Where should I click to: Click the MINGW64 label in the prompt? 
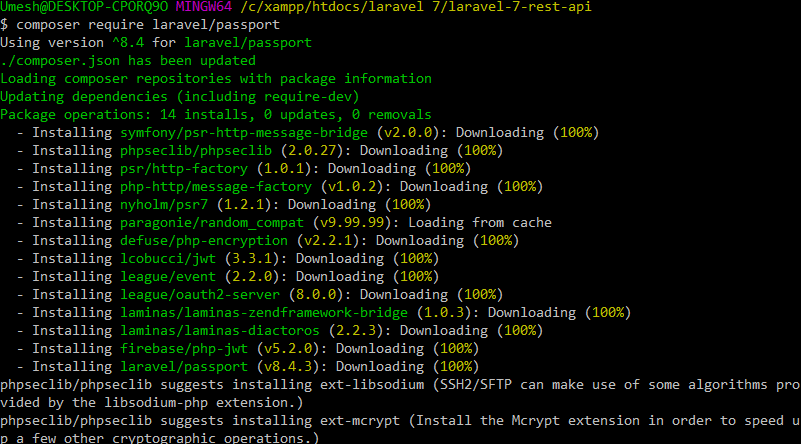click(x=204, y=7)
